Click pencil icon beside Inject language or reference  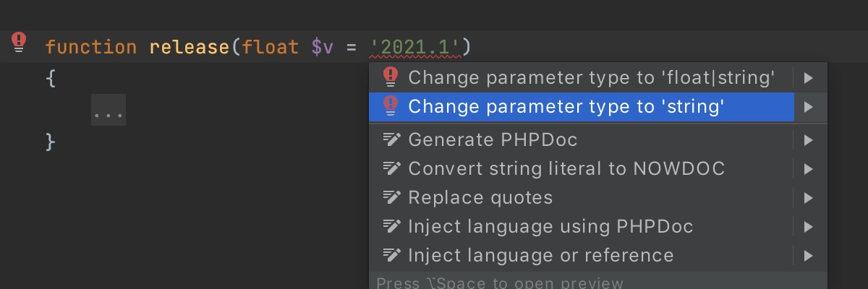point(391,255)
